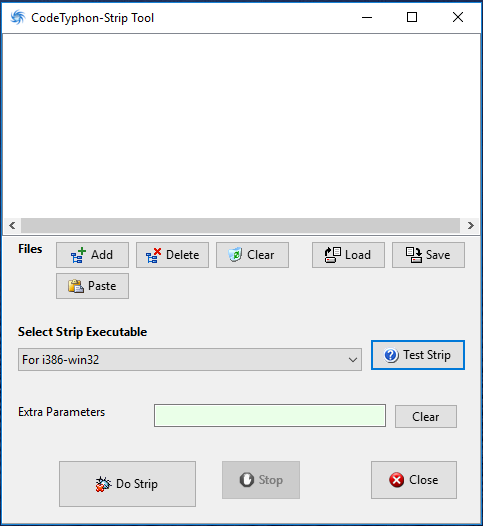Click the clipboard Paste icon
This screenshot has height=526, width=483.
[76, 286]
